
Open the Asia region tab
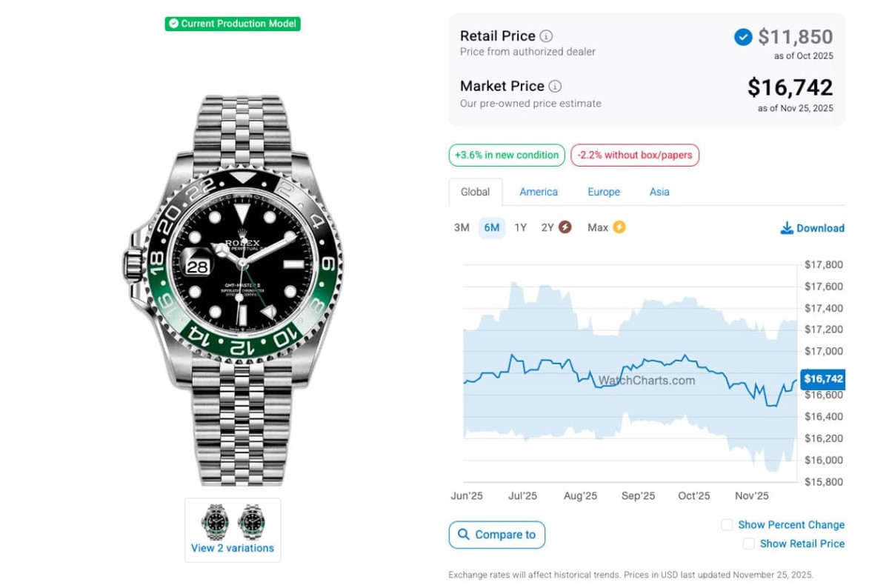659,192
